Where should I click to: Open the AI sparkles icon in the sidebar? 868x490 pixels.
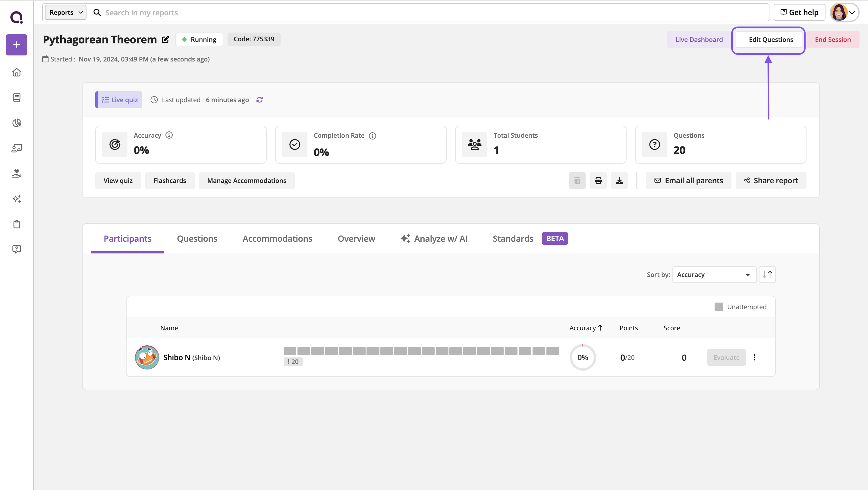click(x=17, y=199)
